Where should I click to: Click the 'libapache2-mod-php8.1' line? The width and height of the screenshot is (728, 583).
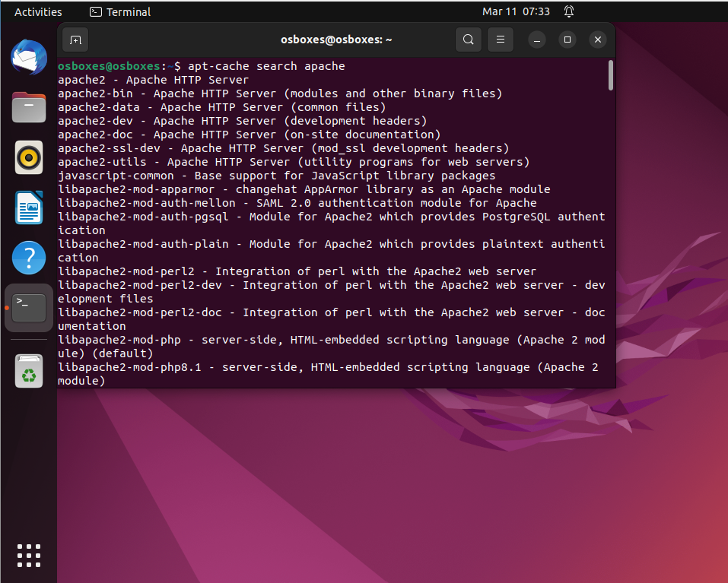pyautogui.click(x=329, y=374)
